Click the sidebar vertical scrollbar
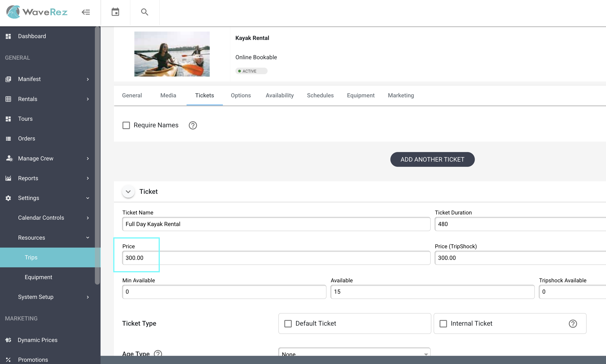Viewport: 606px width, 364px height. [97, 156]
